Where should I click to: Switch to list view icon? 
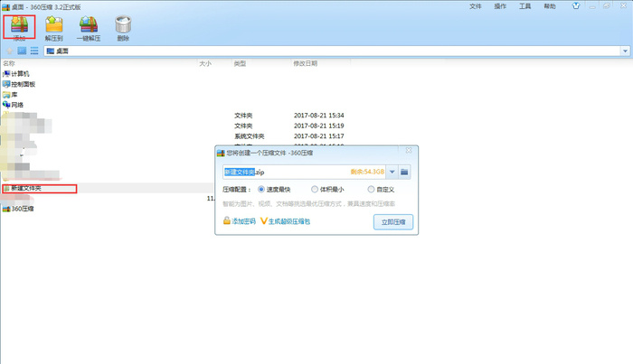click(34, 51)
